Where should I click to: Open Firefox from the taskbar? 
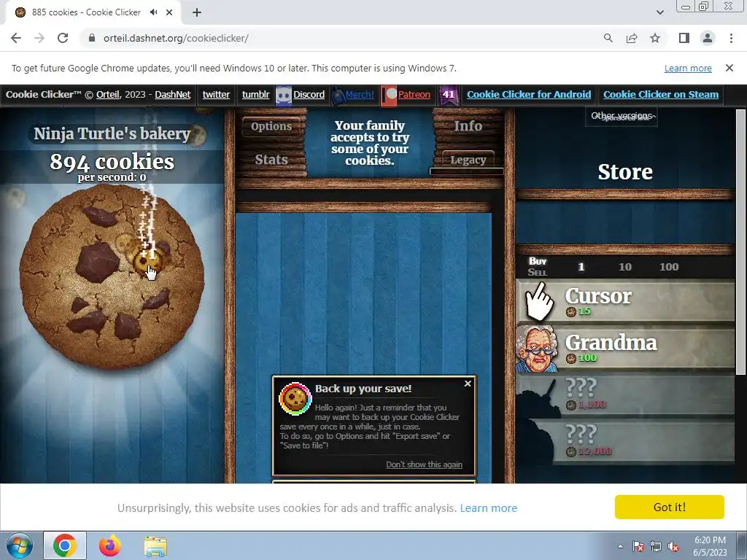click(x=110, y=545)
